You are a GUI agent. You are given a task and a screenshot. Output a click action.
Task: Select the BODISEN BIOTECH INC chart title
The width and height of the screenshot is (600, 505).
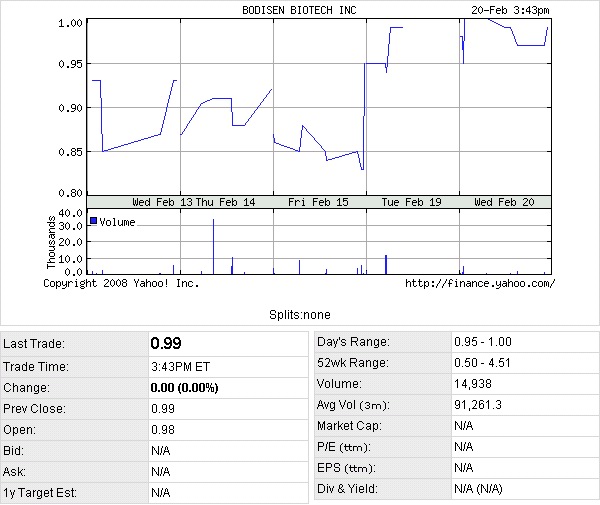click(x=298, y=10)
